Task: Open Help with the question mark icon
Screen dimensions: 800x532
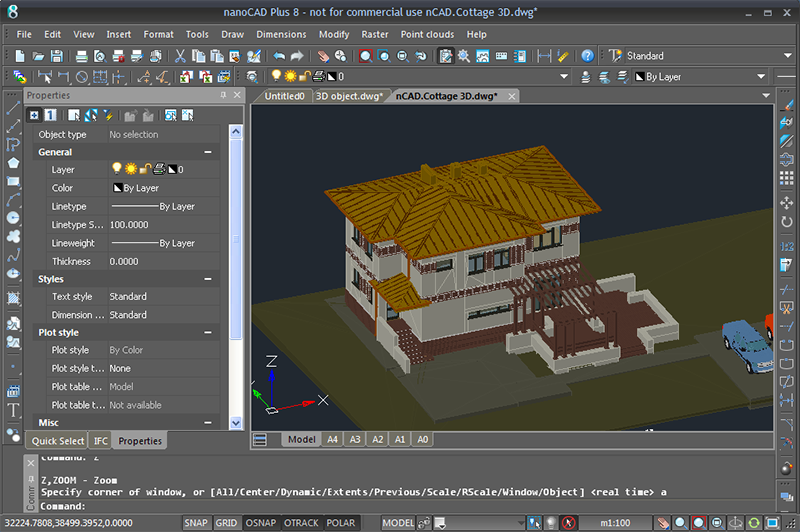Action: click(x=588, y=56)
